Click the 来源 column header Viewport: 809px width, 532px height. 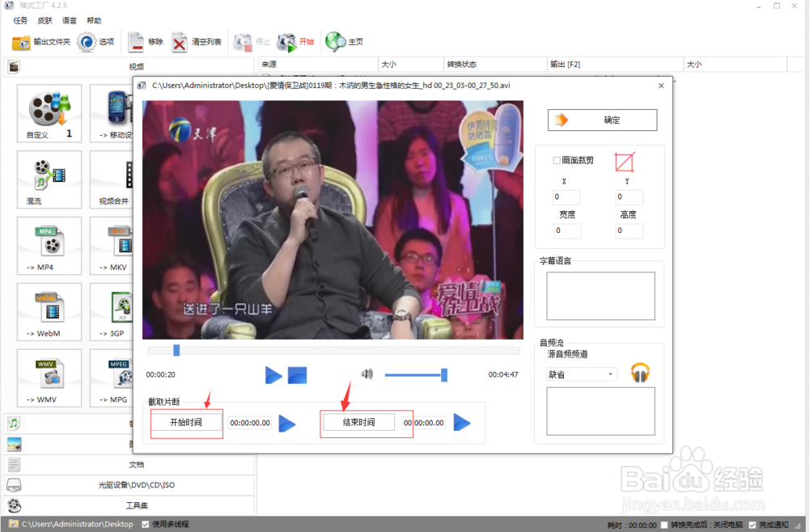pyautogui.click(x=318, y=65)
